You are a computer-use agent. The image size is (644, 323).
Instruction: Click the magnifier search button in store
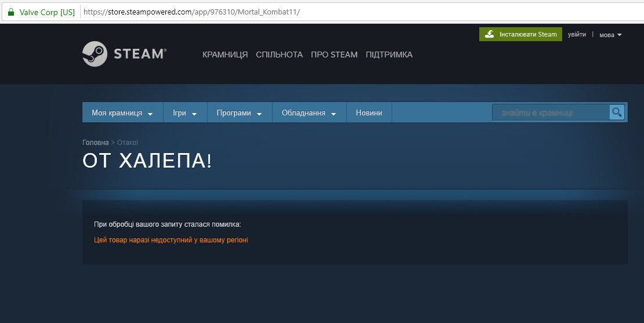[617, 112]
